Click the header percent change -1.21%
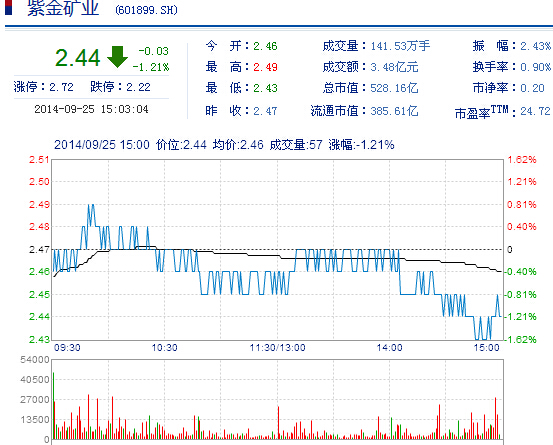This screenshot has height=445, width=553. pos(151,67)
